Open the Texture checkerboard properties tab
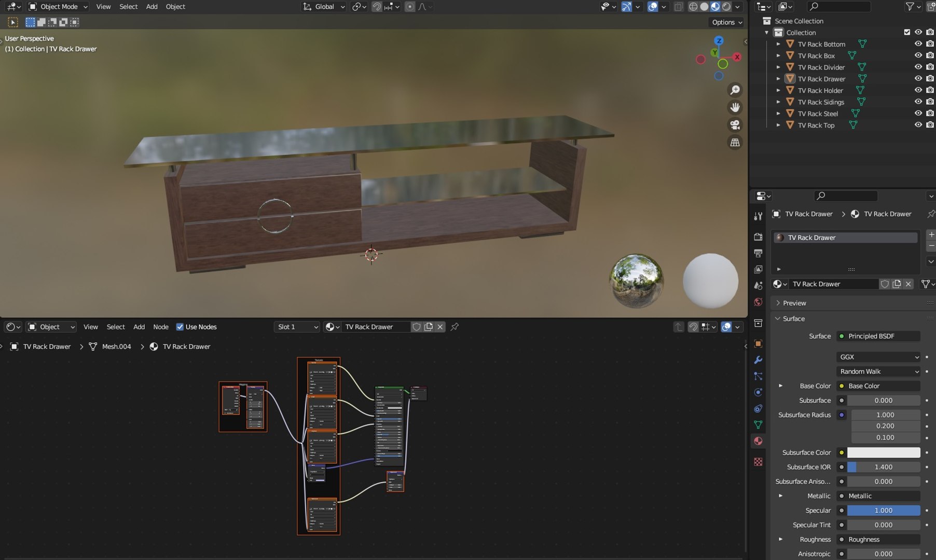Image resolution: width=936 pixels, height=560 pixels. (x=758, y=461)
